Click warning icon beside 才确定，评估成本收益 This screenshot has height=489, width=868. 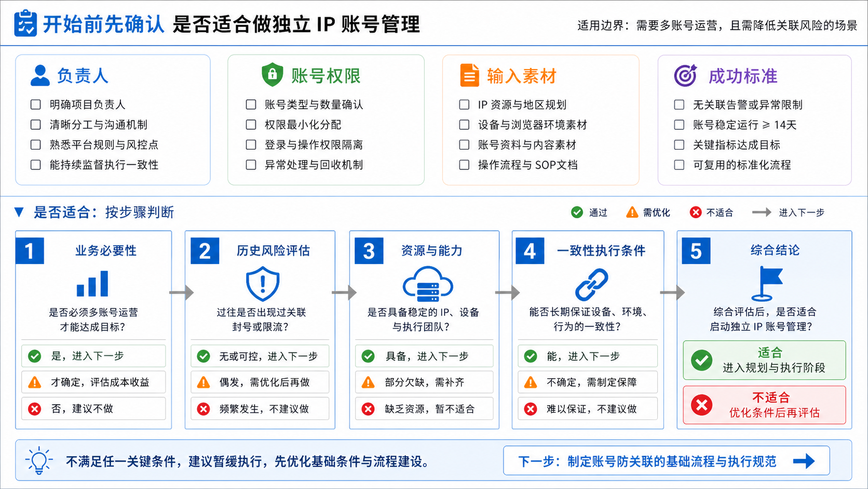[35, 382]
